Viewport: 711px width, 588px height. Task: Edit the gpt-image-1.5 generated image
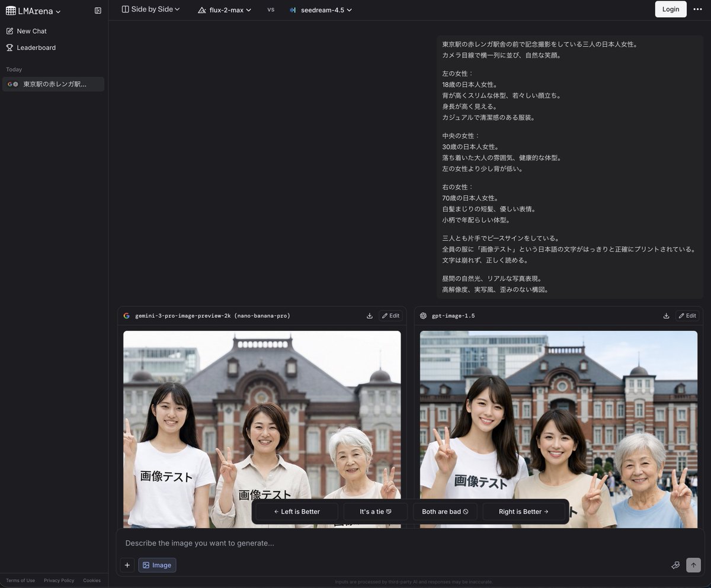click(x=687, y=316)
